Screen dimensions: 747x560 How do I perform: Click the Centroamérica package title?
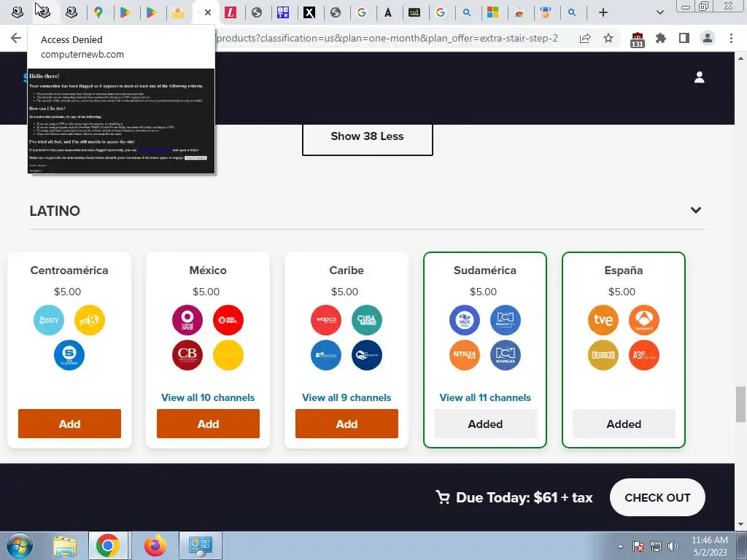tap(69, 271)
